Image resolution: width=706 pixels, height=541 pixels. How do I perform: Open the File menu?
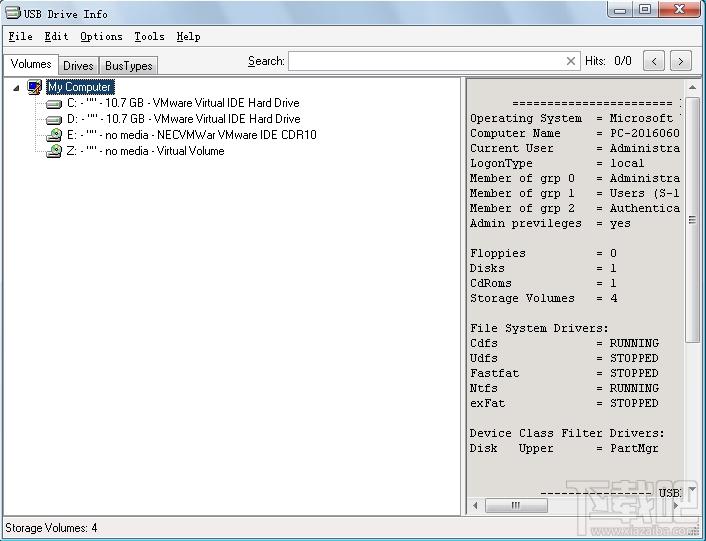tap(21, 36)
